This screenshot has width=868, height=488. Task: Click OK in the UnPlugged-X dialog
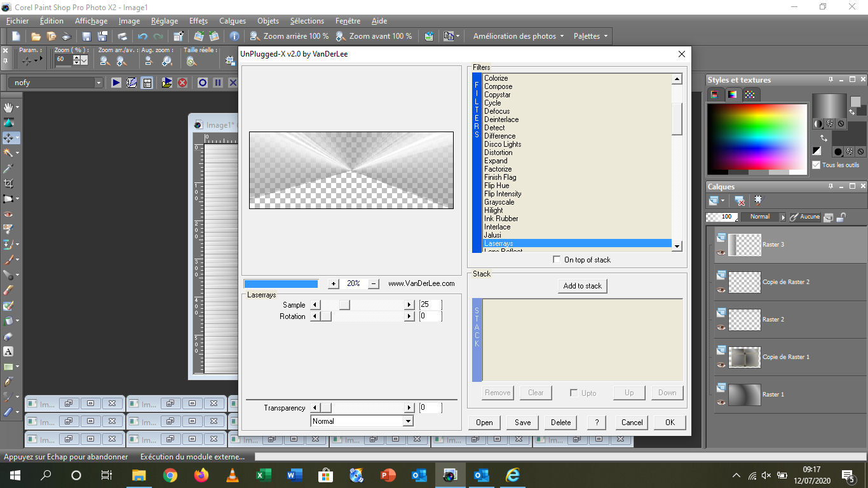click(670, 423)
